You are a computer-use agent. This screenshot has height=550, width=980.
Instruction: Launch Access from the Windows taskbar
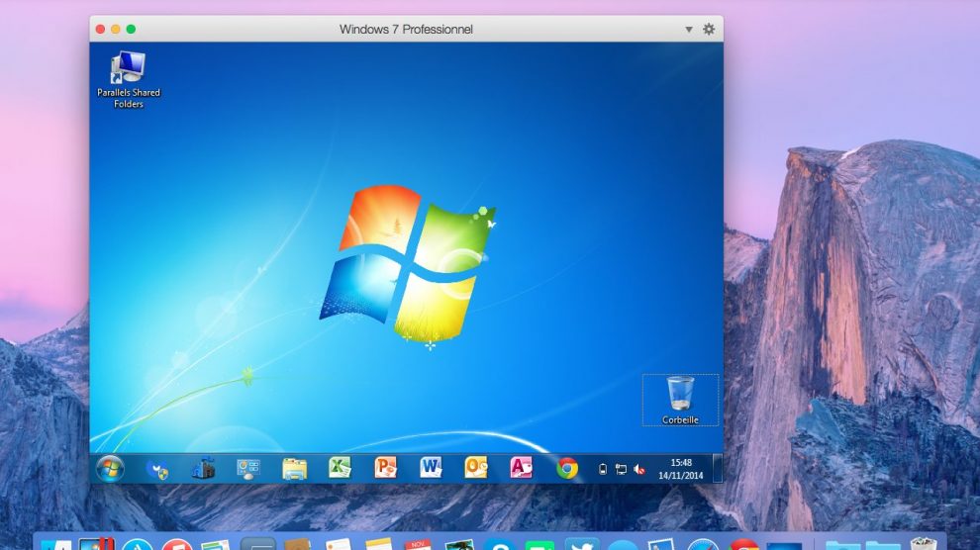click(x=522, y=468)
